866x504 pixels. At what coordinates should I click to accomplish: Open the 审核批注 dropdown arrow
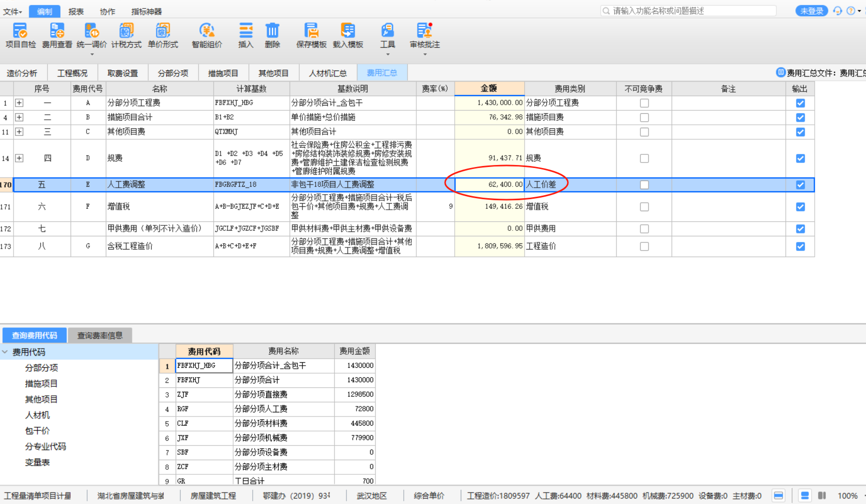(x=424, y=54)
